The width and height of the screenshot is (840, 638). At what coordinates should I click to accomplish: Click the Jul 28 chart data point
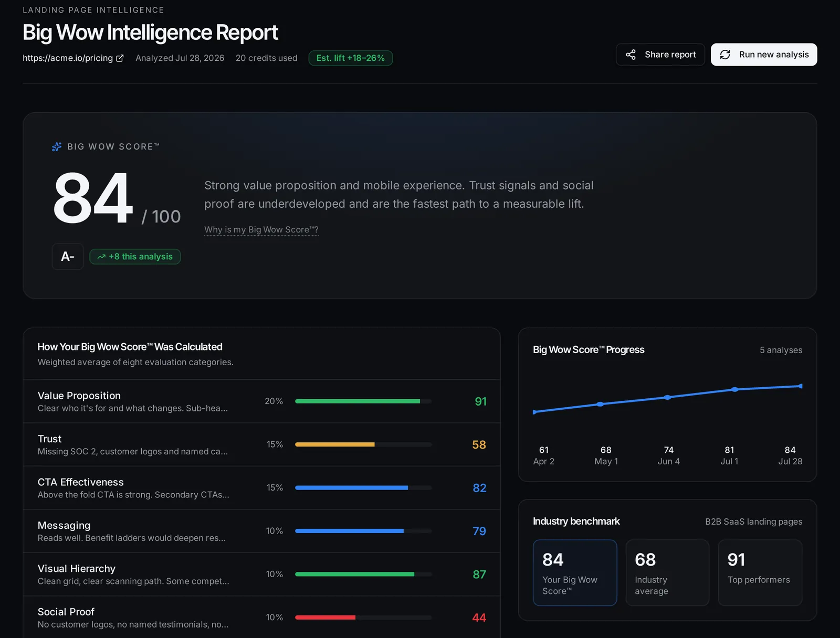click(x=800, y=386)
